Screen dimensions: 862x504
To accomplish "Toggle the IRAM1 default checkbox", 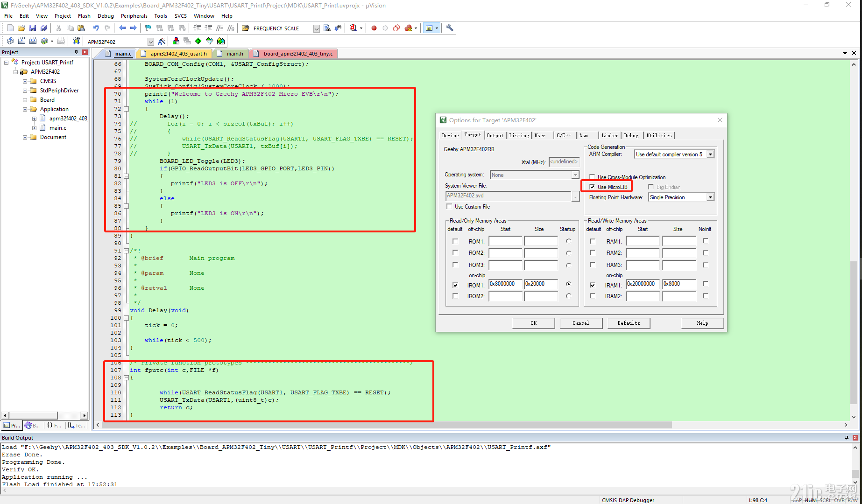I will tap(593, 285).
